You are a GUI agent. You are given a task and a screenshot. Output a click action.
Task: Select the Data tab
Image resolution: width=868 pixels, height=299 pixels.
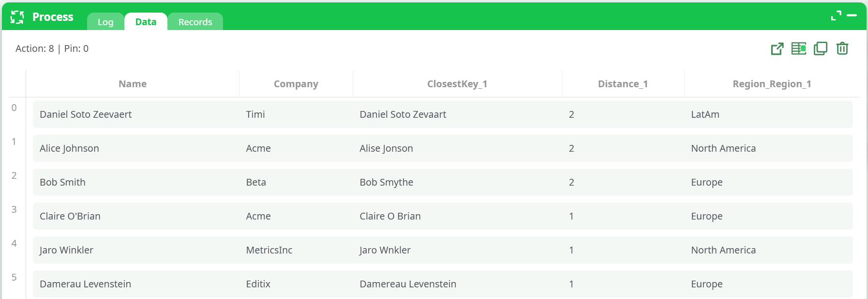click(146, 21)
